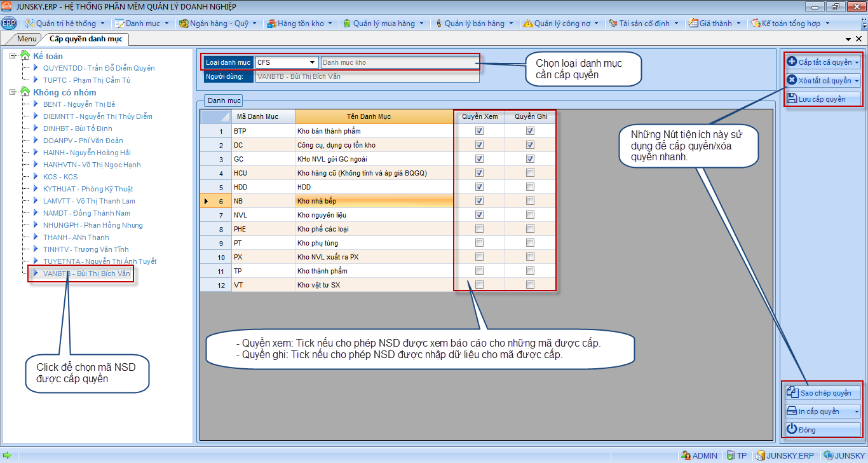The image size is (868, 463).
Task: Select user DOANPV - Phí Văn Đoàn
Action: click(83, 141)
